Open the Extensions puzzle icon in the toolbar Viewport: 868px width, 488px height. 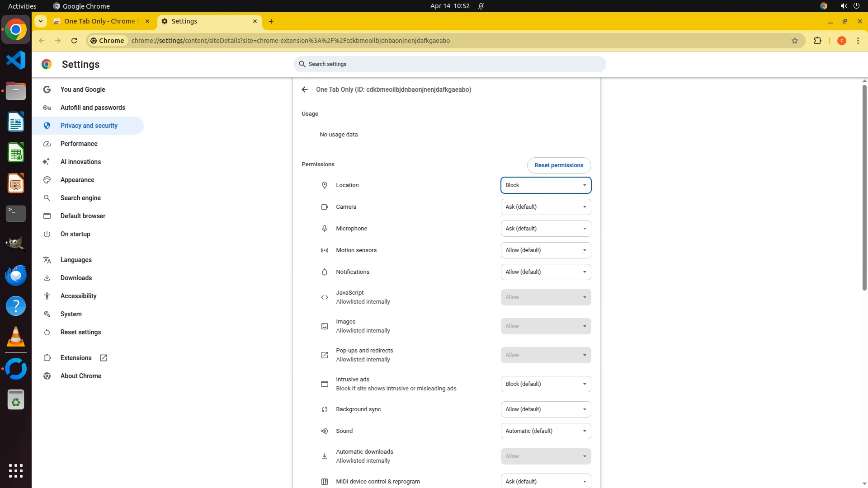pyautogui.click(x=817, y=41)
